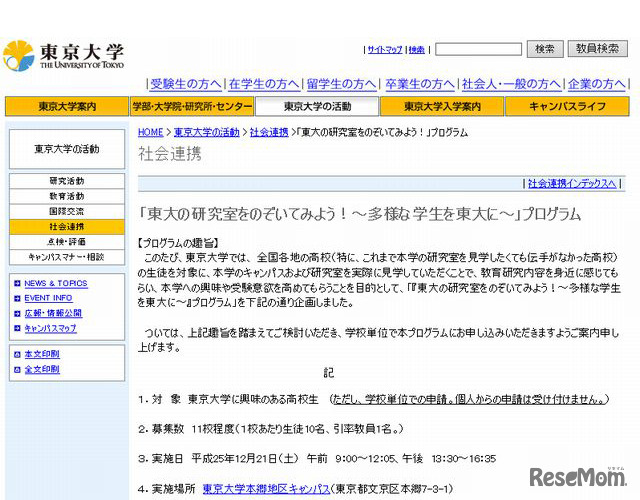
Task: Open 点検・評価 in the sidebar menu
Action: 67,242
